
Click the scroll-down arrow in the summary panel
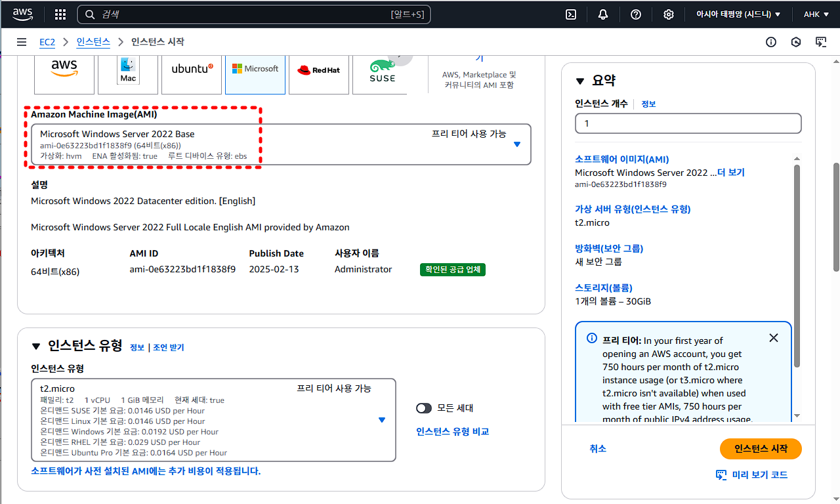797,415
